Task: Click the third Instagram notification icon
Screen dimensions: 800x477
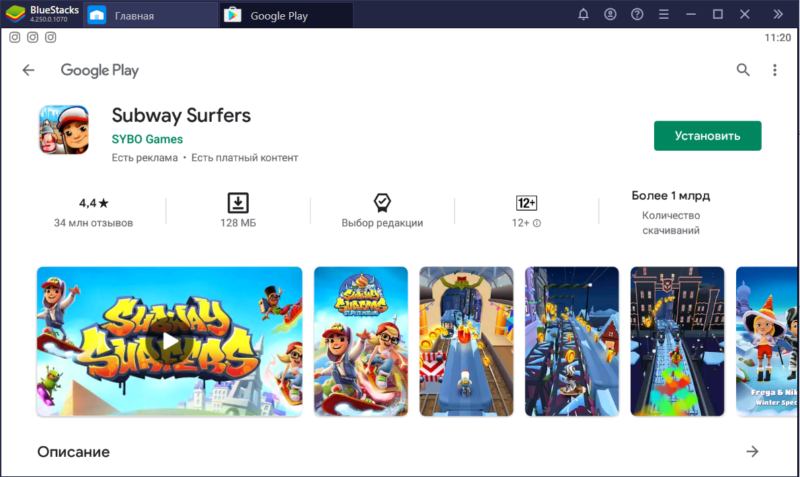Action: click(51, 37)
